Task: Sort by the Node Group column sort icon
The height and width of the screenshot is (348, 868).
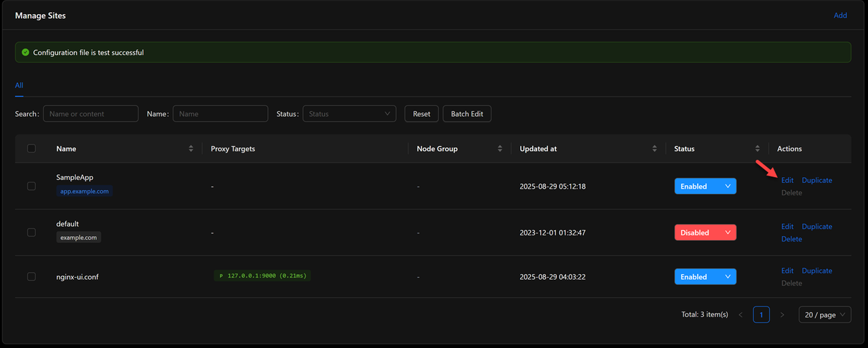Action: (500, 149)
